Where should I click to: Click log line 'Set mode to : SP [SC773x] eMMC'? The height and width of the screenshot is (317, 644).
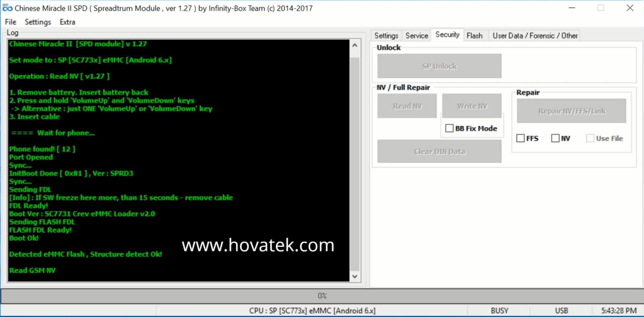(91, 60)
